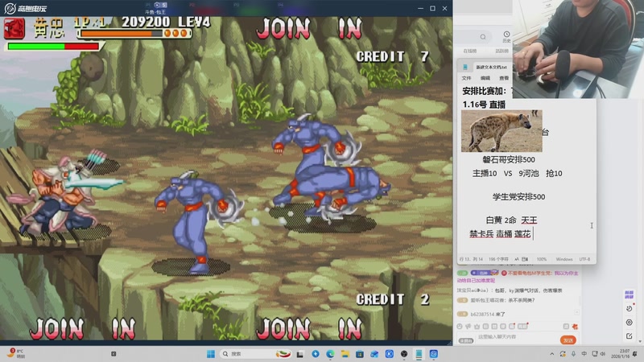Click the bottom-left JOIN IN text in game
The image size is (644, 362).
[83, 328]
